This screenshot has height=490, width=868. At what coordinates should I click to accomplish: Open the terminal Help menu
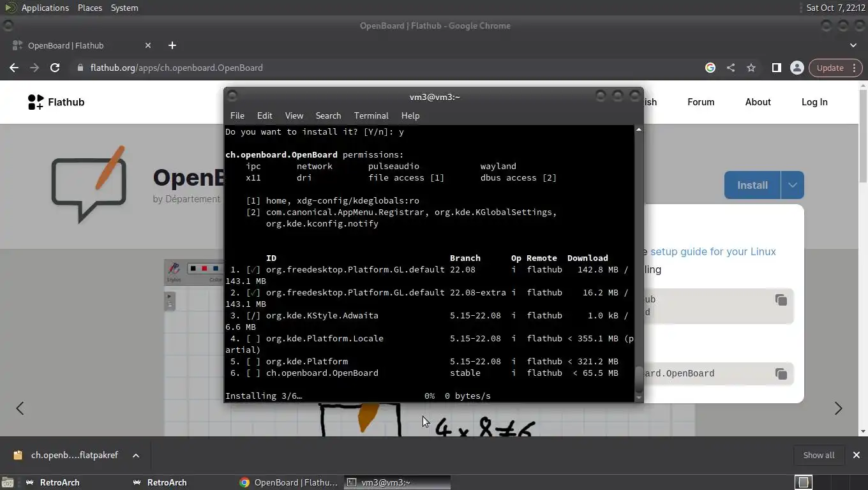[410, 115]
